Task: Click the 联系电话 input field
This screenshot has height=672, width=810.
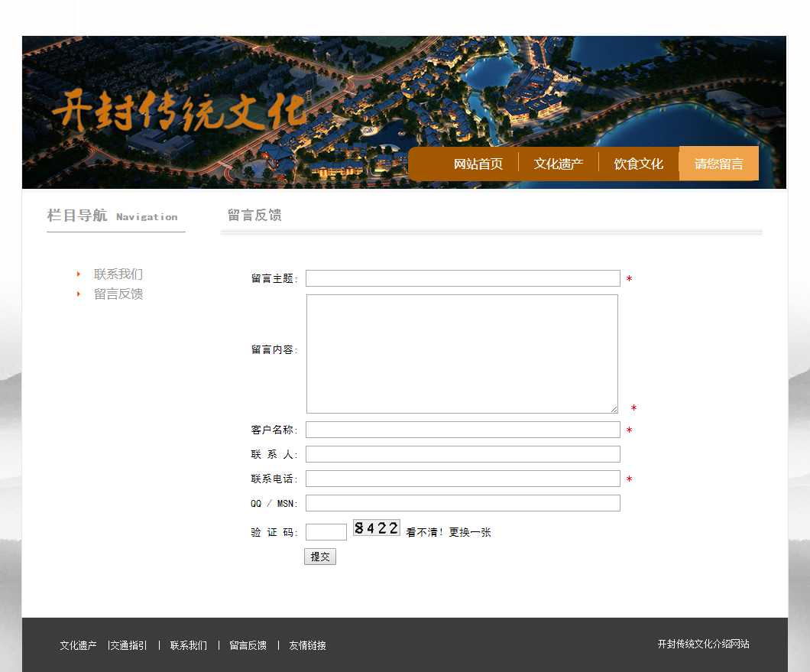Action: [462, 479]
